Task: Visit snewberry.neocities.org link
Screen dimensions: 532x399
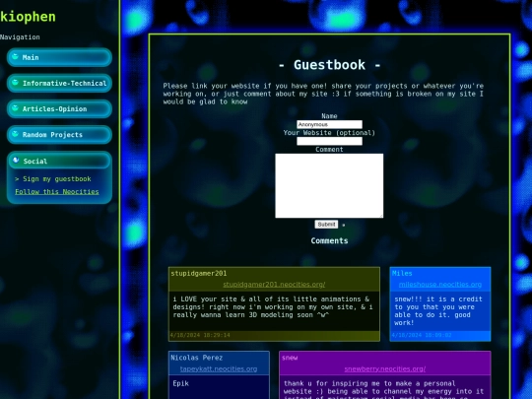Action: 385,368
